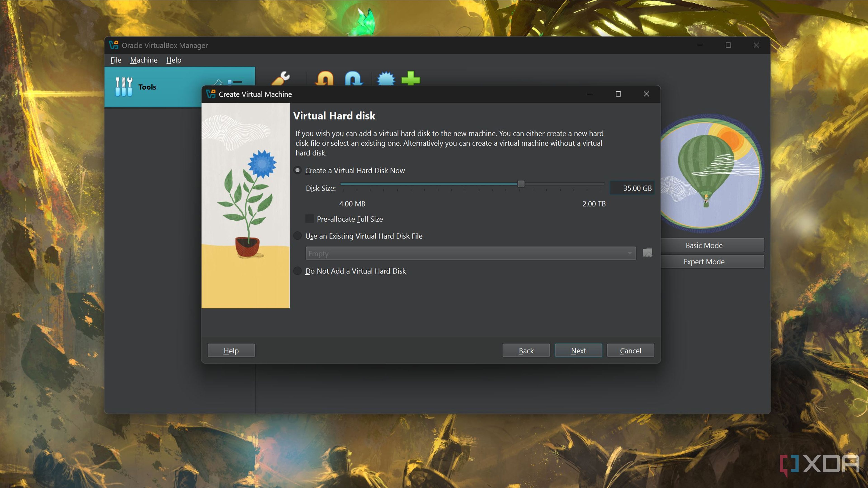This screenshot has width=868, height=488.
Task: Open the Tools list menu icon
Action: tap(235, 82)
